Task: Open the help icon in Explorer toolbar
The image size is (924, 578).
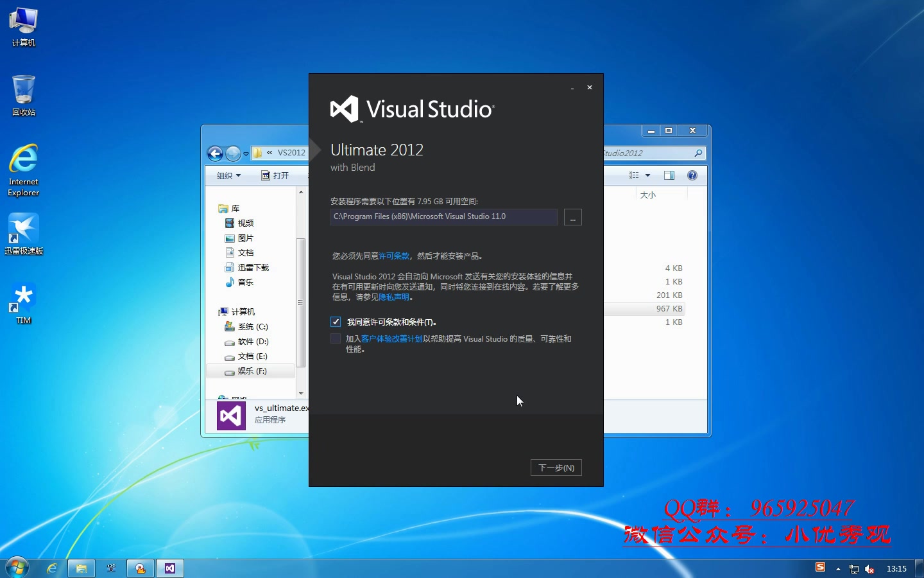Action: (692, 175)
